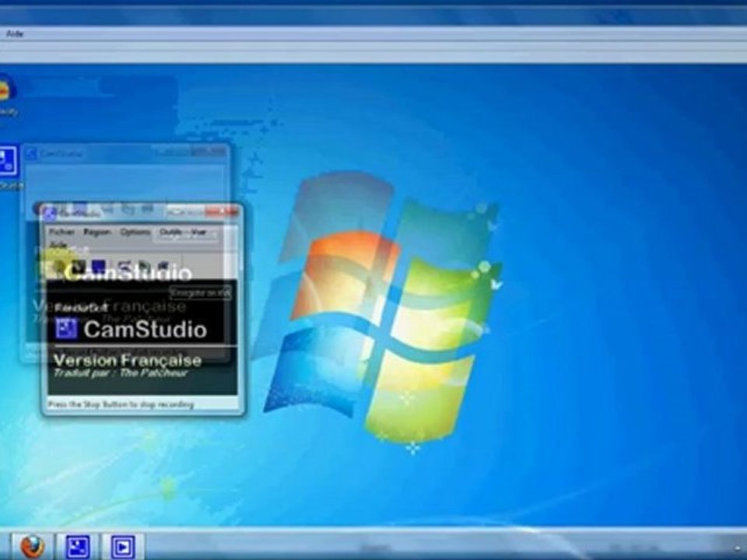Open the Aide menu inside the CamStudio window
The image size is (747, 560).
pos(58,245)
